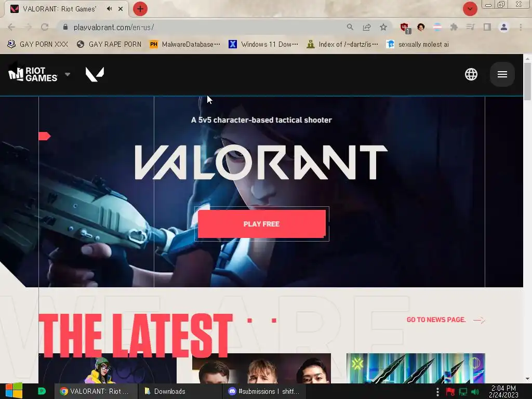The height and width of the screenshot is (399, 532).
Task: Open the Chrome profile avatar button
Action: tap(504, 27)
